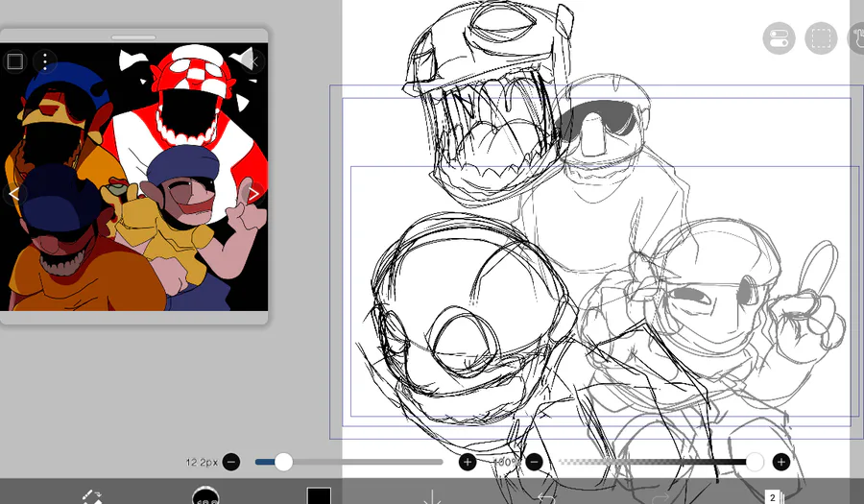Open the view settings toggle-switch icon
The width and height of the screenshot is (864, 504).
pos(779,38)
